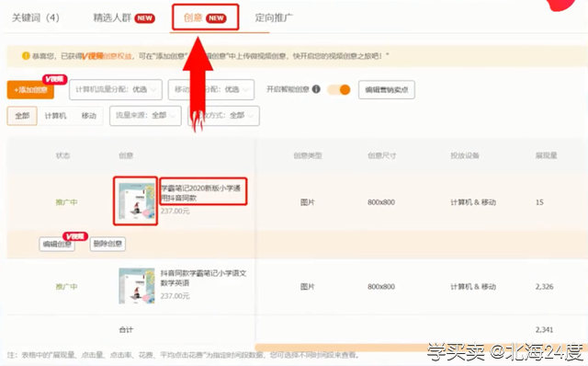
Task: Click the 投放设备 column header
Action: click(465, 155)
